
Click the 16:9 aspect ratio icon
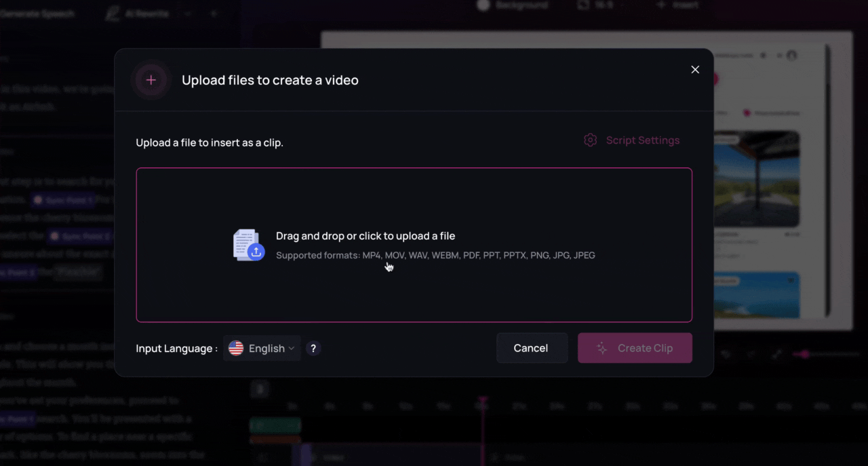[x=582, y=5]
